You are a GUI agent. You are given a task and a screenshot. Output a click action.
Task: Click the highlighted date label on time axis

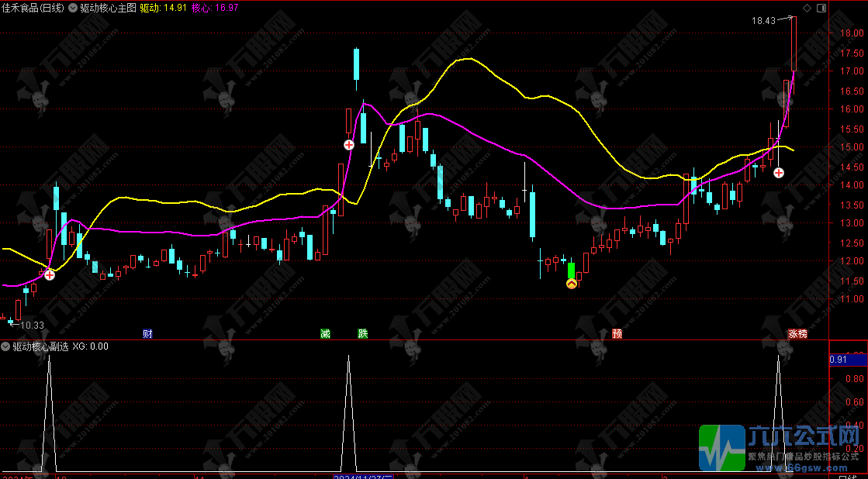(363, 477)
